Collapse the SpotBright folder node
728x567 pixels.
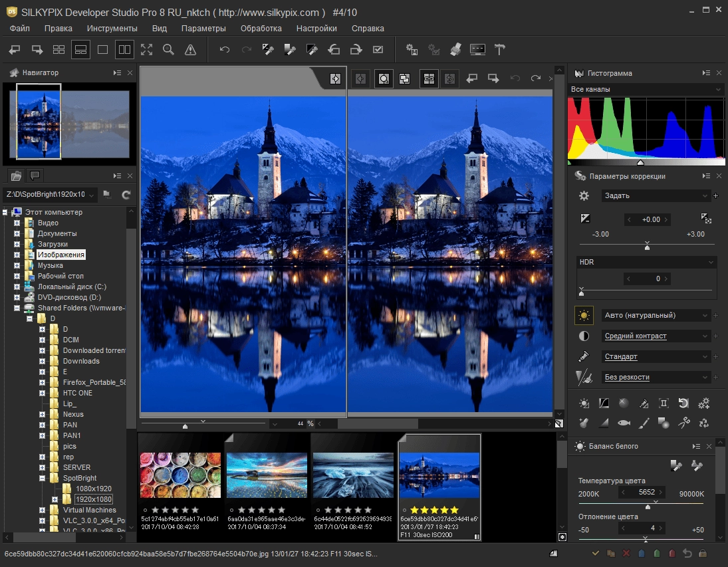(43, 478)
